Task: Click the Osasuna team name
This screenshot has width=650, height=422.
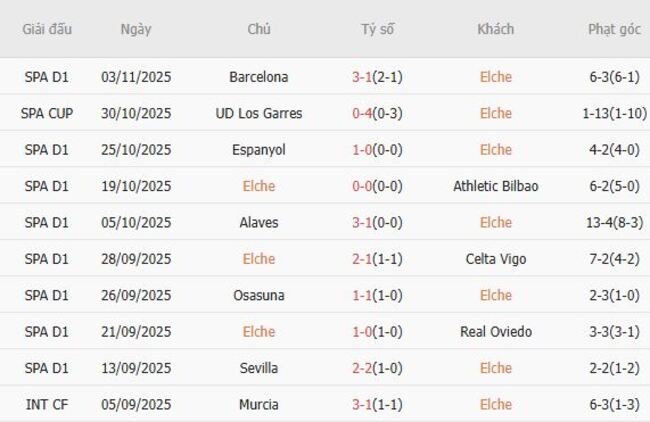Action: pos(258,296)
